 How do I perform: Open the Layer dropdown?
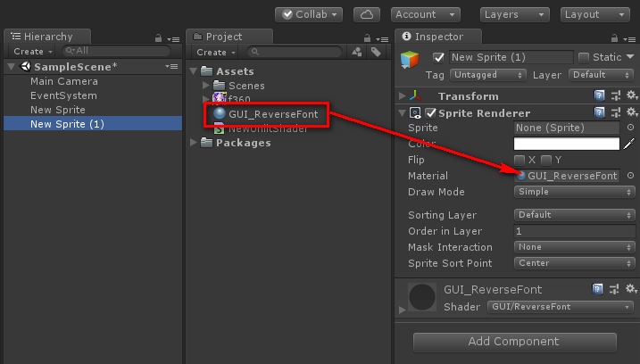(601, 75)
